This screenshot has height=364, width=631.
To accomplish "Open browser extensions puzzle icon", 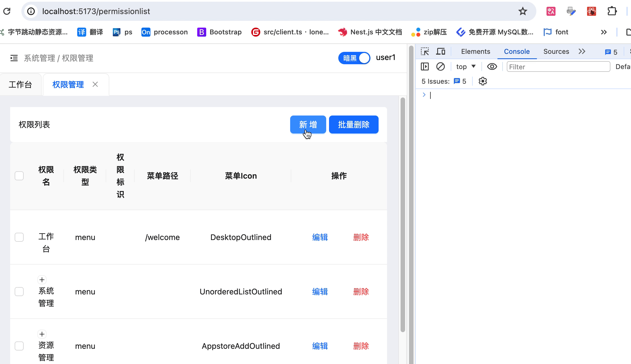I will tap(612, 11).
